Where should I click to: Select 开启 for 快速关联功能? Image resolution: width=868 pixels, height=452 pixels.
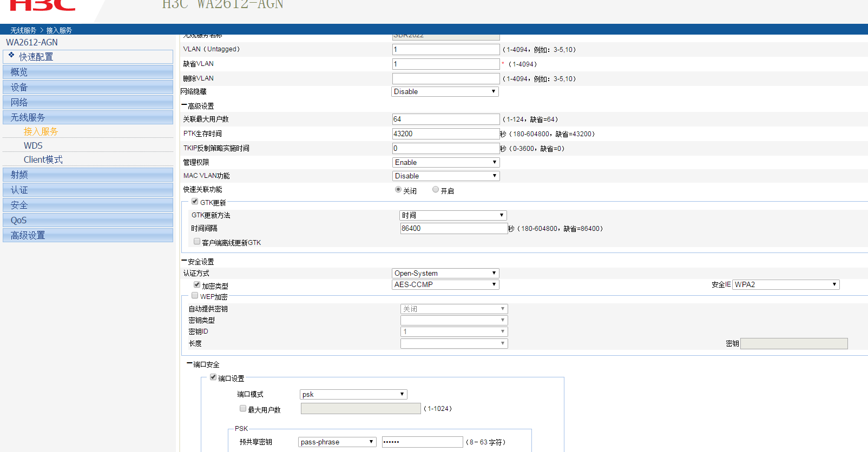point(436,190)
